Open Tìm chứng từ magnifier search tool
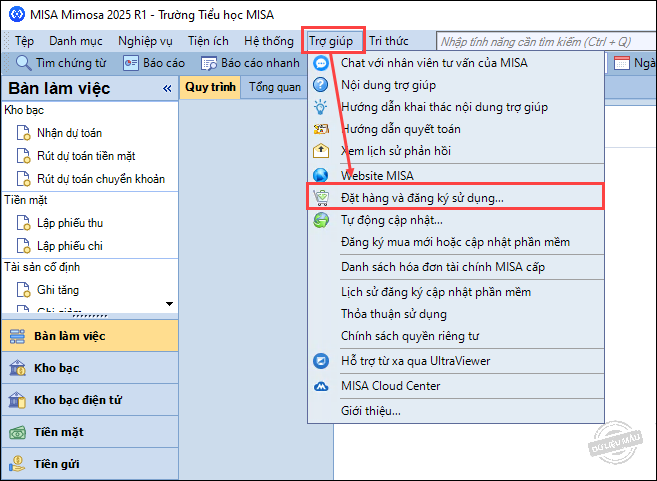Screen dimensions: 657x481 coord(23,63)
